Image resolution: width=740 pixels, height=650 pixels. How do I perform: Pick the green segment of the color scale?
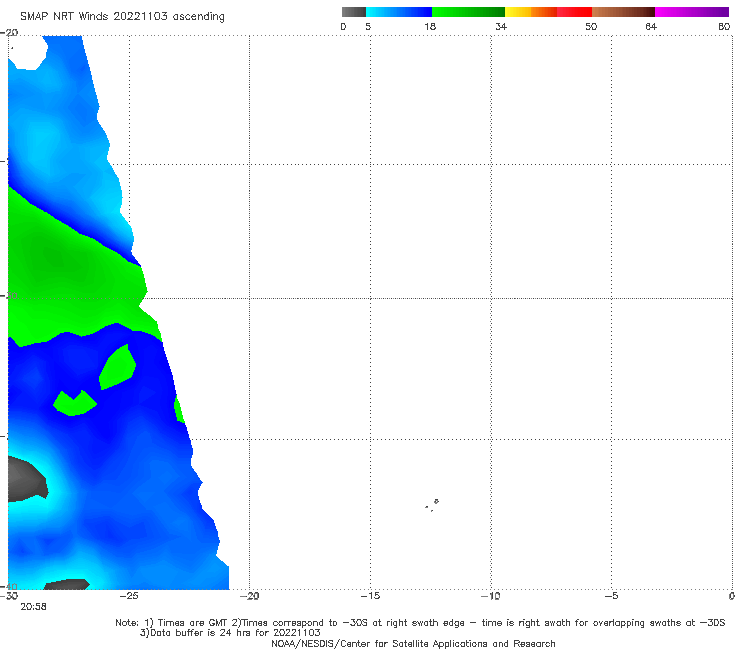468,12
